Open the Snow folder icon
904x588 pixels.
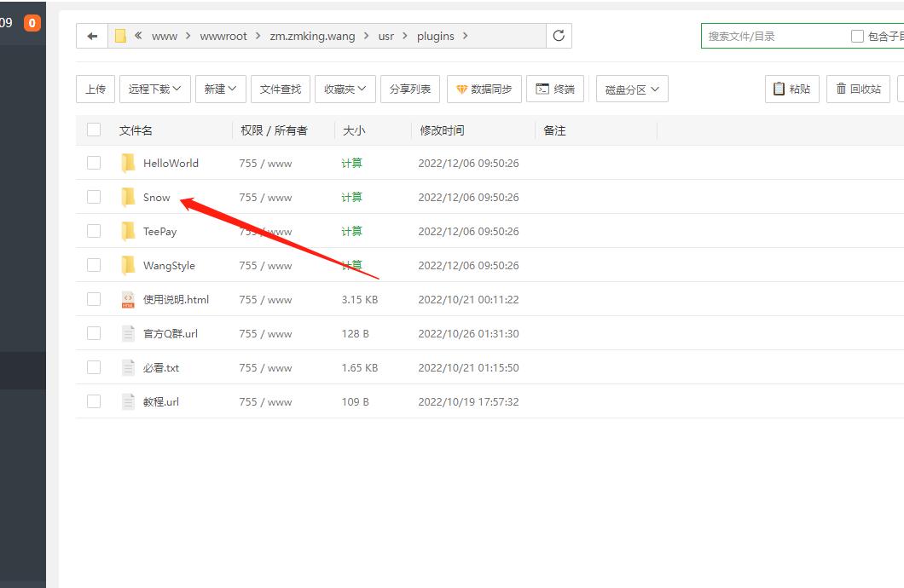point(128,197)
